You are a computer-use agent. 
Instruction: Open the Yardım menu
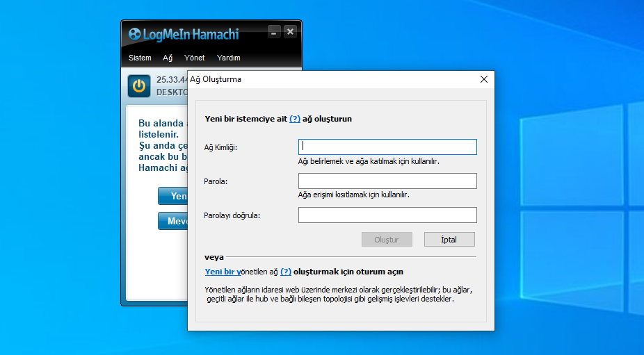228,58
